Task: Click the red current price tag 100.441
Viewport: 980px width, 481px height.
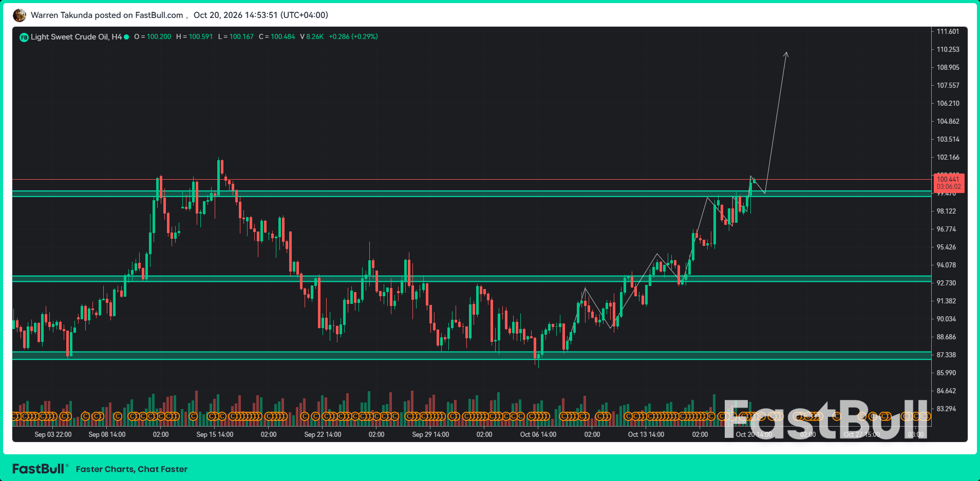Action: coord(948,183)
